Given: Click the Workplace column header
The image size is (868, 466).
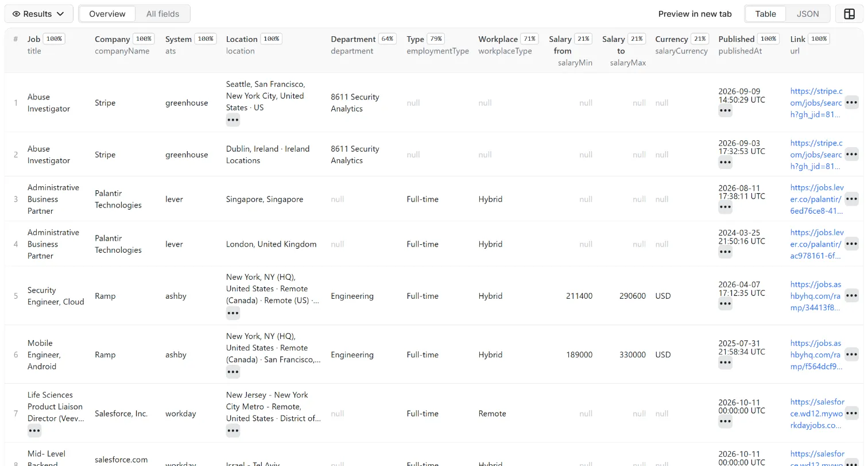Looking at the screenshot, I should coord(508,45).
